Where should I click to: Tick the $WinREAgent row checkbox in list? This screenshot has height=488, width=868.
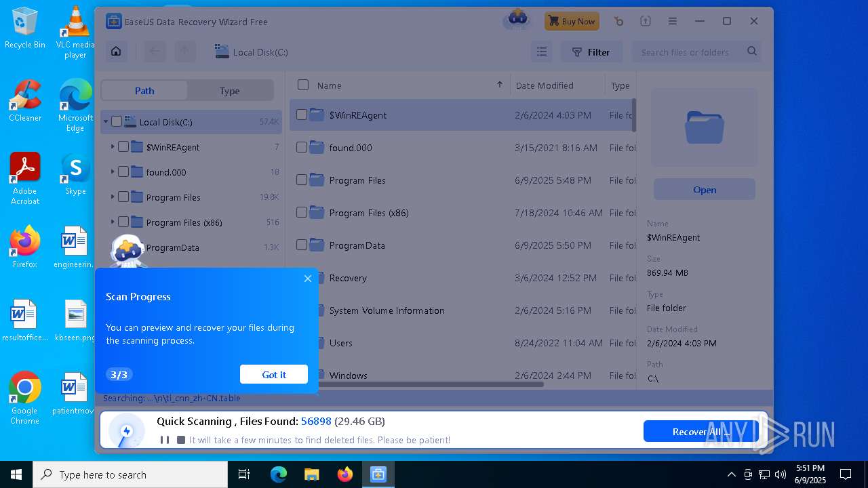tap(302, 115)
